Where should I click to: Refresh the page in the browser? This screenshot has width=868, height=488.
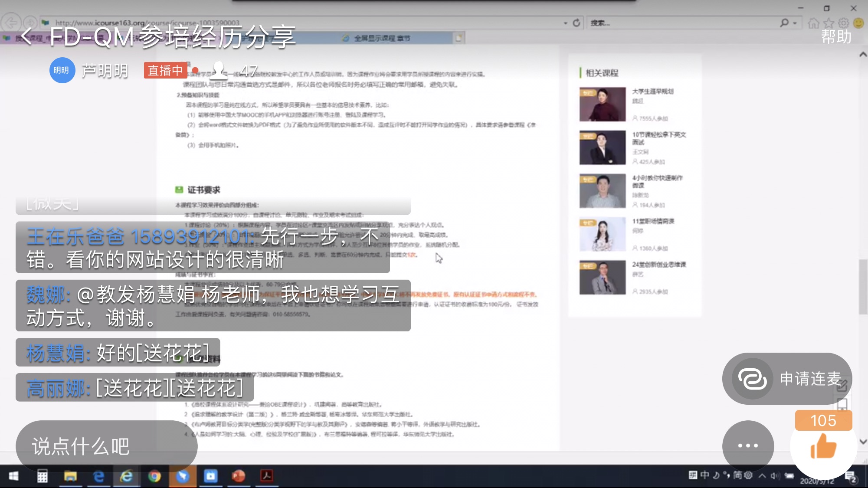pyautogui.click(x=576, y=23)
